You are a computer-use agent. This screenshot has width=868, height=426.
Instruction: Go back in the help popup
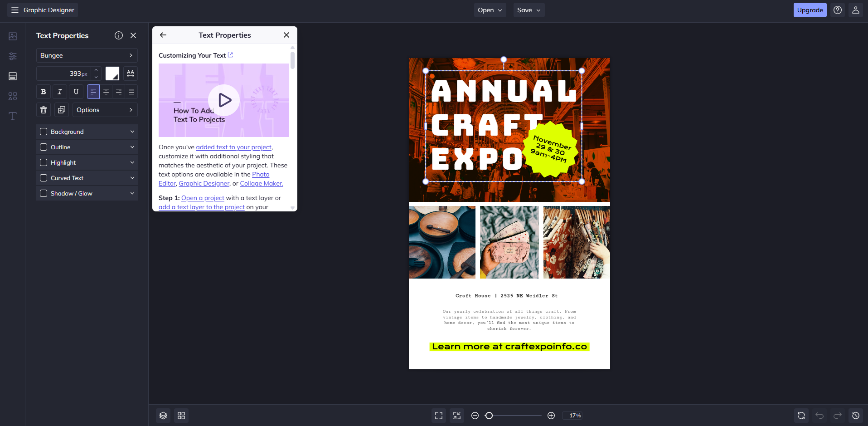click(163, 35)
